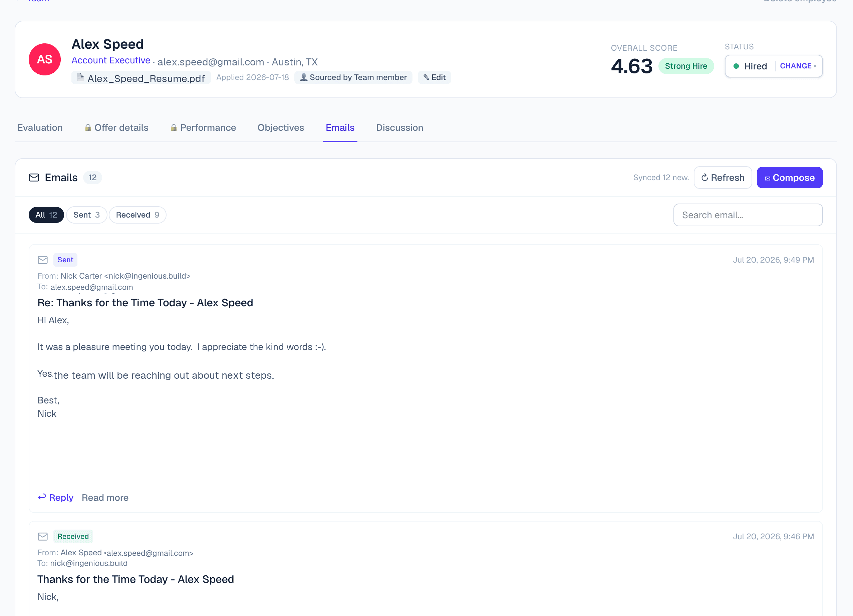Click the envelope icon beside Emails heading
Viewport: 853px width, 616px height.
coord(34,178)
